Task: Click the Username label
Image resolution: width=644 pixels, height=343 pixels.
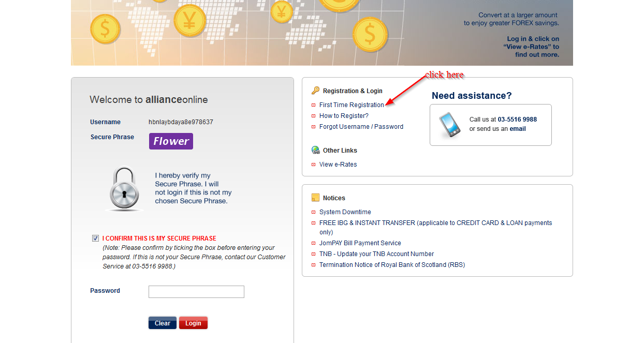Action: point(105,122)
